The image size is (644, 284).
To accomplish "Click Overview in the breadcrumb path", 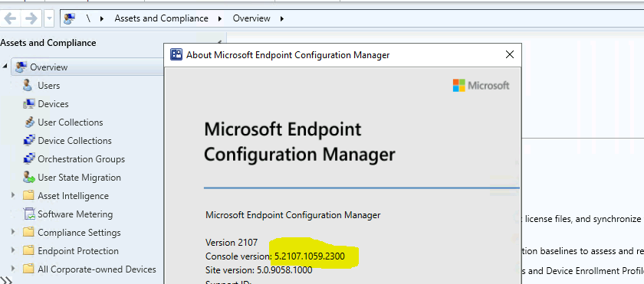I will (x=251, y=18).
